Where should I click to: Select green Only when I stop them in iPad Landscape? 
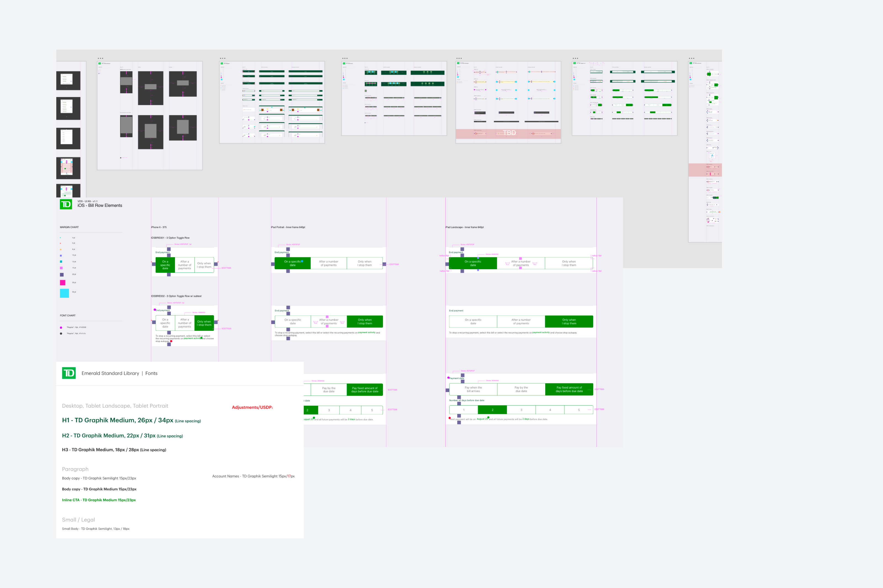(569, 322)
